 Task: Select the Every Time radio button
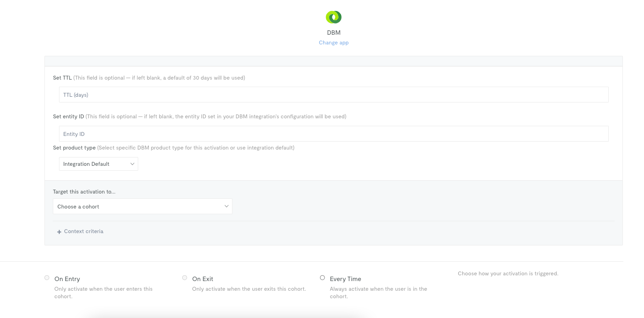click(x=322, y=278)
